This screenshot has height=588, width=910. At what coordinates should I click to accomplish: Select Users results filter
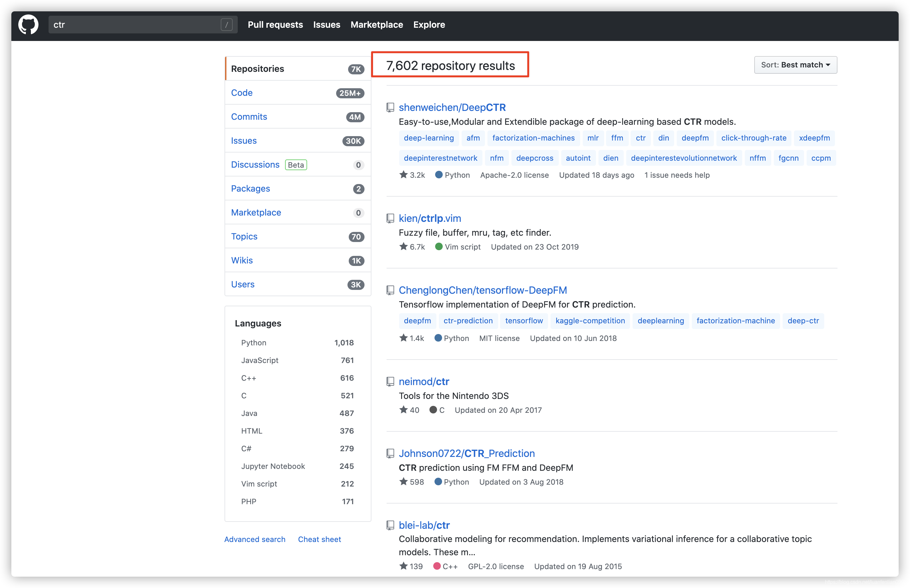pyautogui.click(x=298, y=285)
